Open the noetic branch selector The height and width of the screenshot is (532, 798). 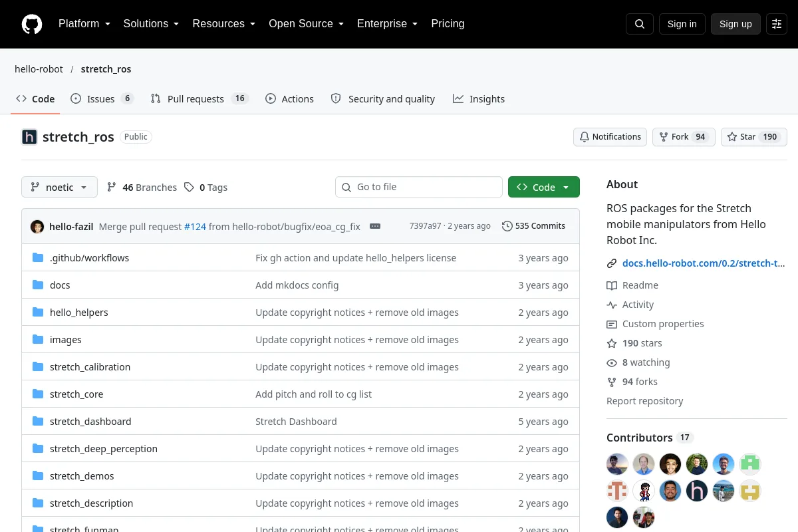click(x=59, y=188)
